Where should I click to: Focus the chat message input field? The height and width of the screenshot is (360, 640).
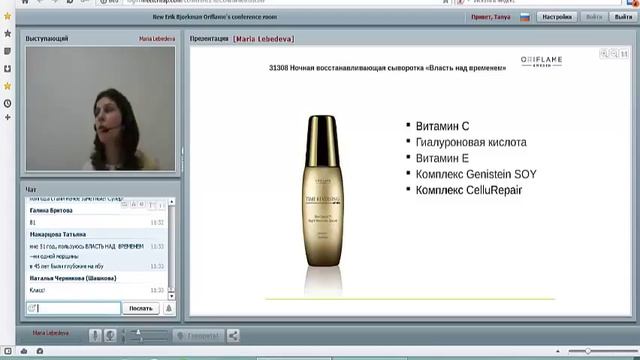[x=73, y=308]
